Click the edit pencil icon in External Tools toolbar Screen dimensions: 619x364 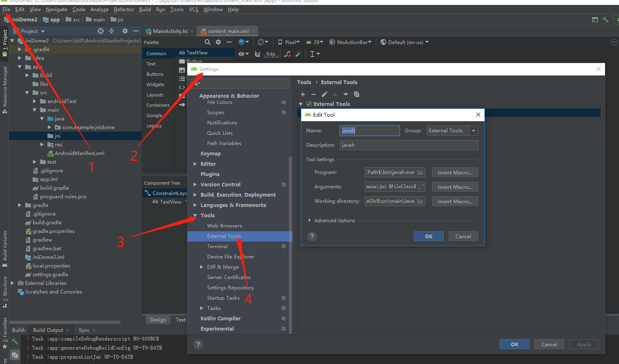[324, 94]
